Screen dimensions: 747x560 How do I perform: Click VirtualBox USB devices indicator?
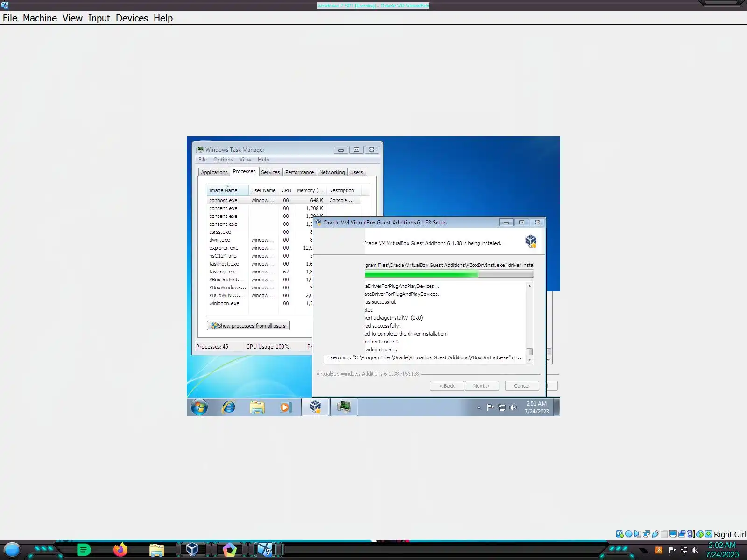[655, 534]
